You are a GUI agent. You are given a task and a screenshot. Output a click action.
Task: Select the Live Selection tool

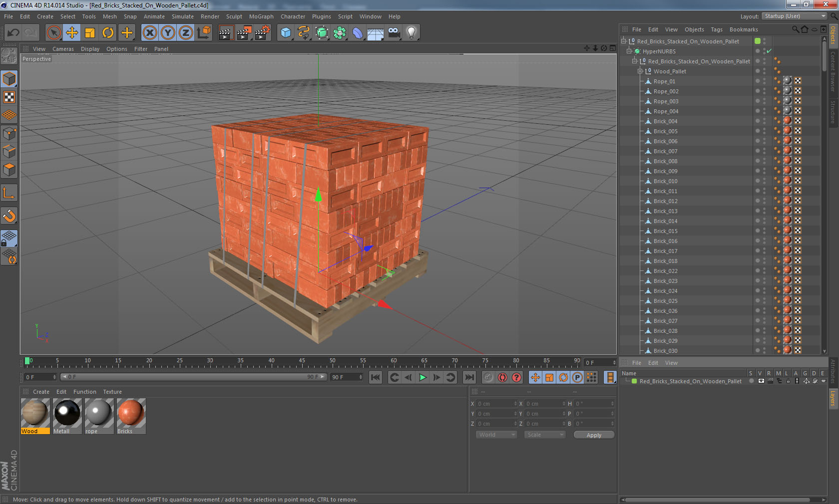[53, 33]
